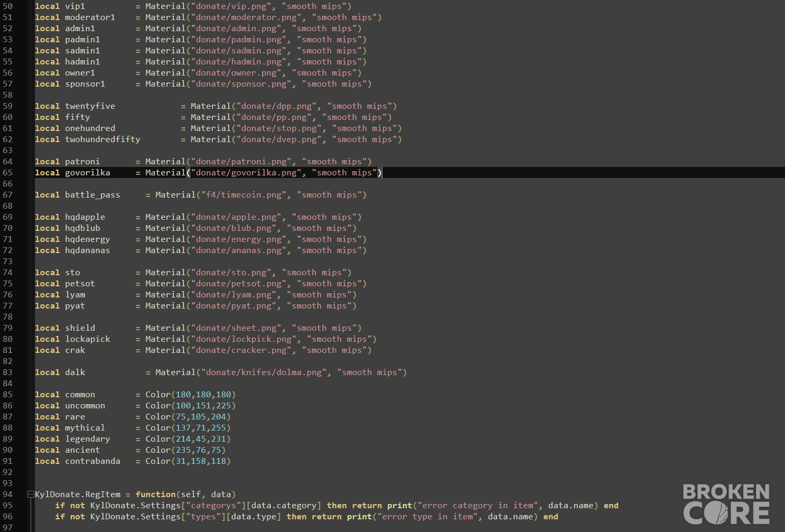
Task: Click the variable 'crak'
Action: 75,350
